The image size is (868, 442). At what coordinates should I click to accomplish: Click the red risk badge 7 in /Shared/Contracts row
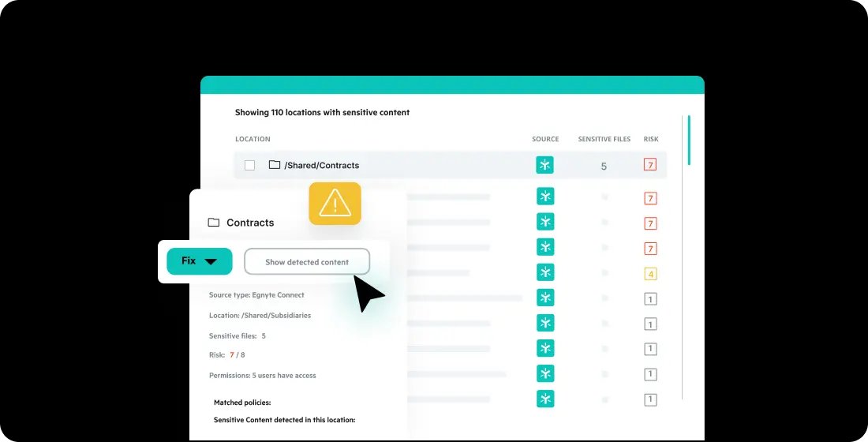650,164
